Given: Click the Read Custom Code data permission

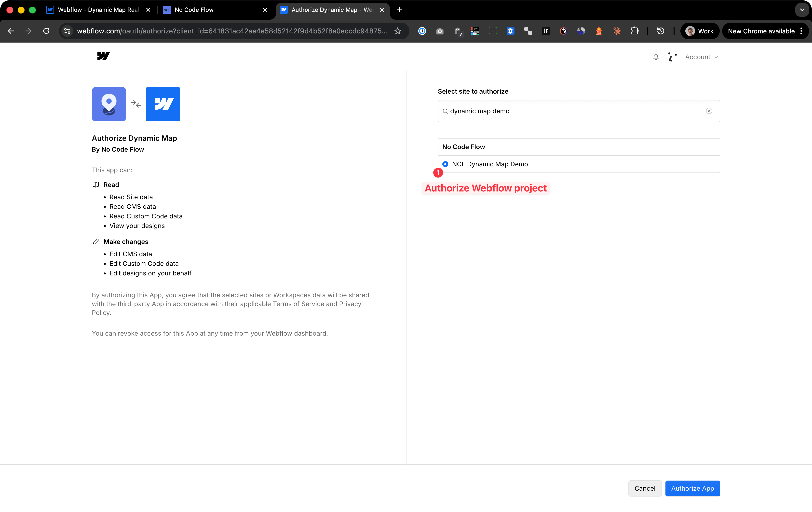Looking at the screenshot, I should point(146,216).
